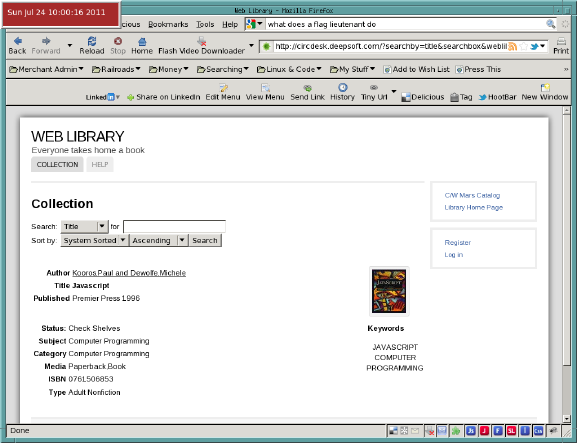Image resolution: width=577 pixels, height=443 pixels.
Task: Open the C/W Mars Catalog link
Action: 472,195
